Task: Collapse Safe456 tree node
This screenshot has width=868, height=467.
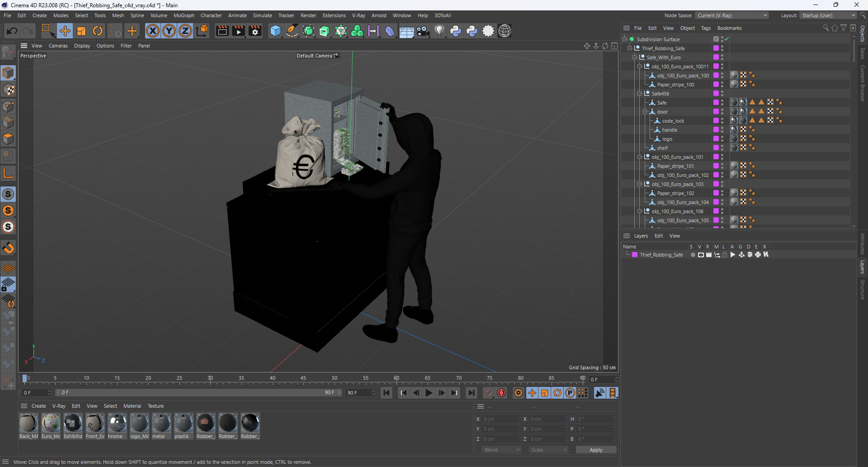Action: click(x=640, y=94)
